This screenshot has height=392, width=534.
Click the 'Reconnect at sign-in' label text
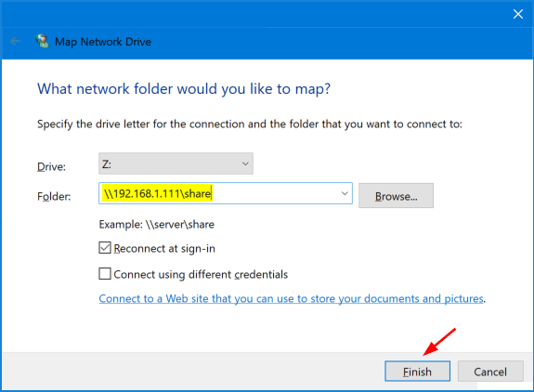pos(164,249)
